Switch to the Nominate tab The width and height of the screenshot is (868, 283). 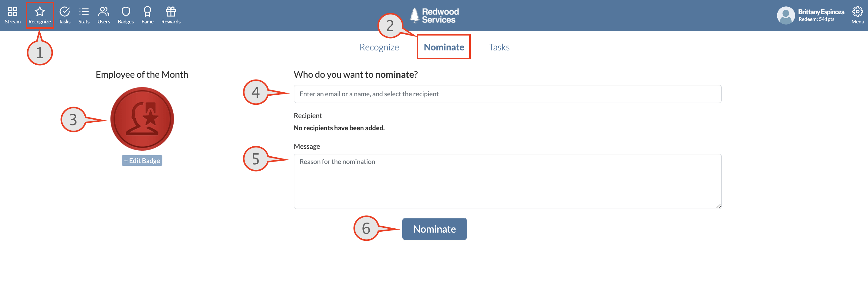444,47
